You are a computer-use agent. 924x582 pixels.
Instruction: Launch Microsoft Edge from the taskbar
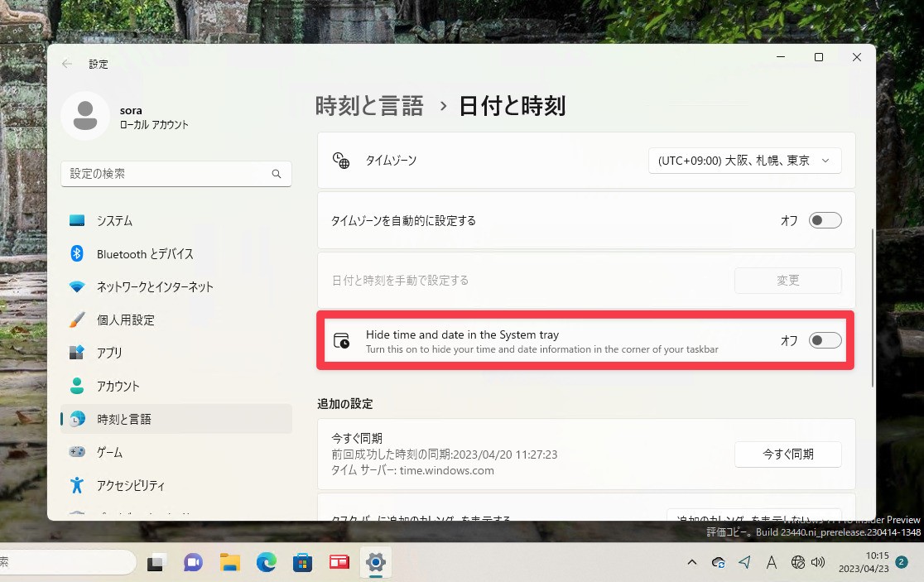coord(266,562)
